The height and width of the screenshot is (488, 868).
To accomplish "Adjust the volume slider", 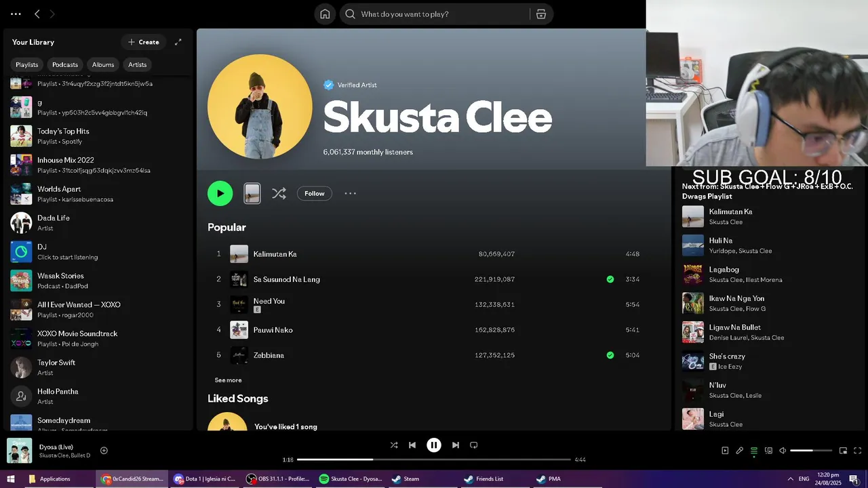I will (811, 451).
